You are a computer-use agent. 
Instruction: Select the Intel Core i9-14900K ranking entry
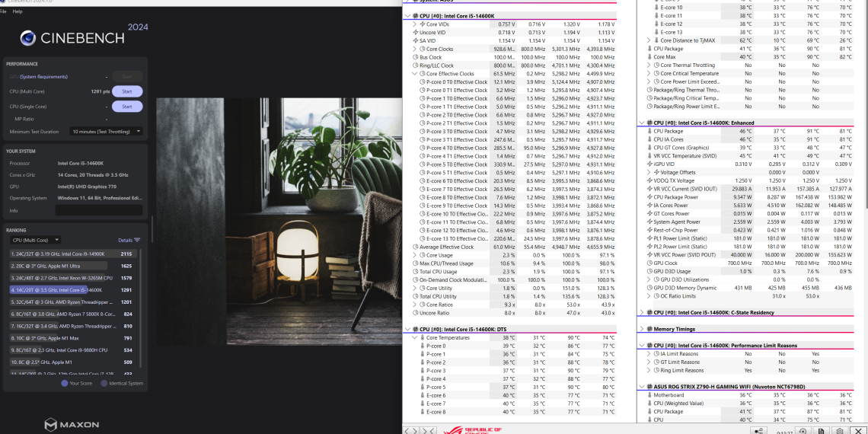click(72, 254)
